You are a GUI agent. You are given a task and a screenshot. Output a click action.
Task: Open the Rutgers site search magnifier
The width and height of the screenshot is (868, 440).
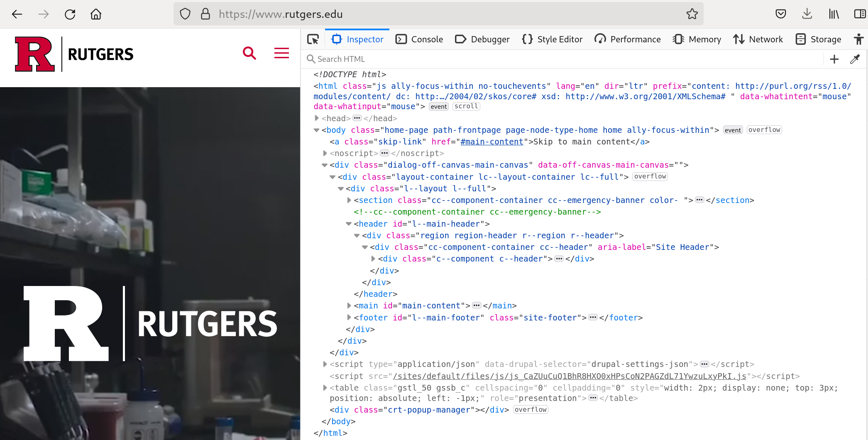tap(249, 53)
